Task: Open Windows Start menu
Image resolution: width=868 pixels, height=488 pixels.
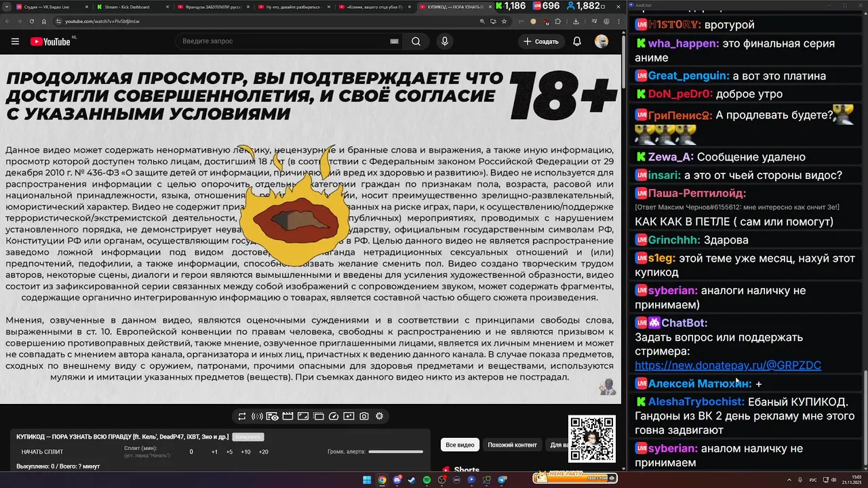Action: tap(367, 480)
